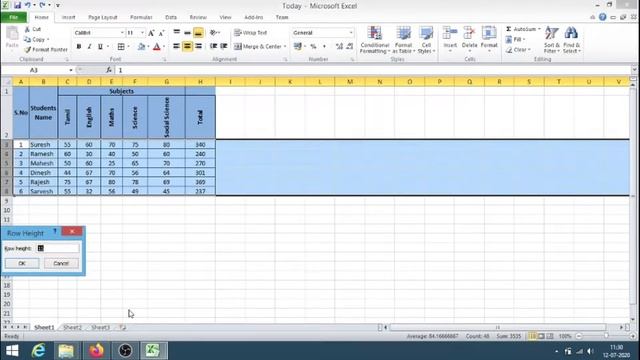Click OK in Row Height dialog
The height and width of the screenshot is (360, 640).
(22, 263)
